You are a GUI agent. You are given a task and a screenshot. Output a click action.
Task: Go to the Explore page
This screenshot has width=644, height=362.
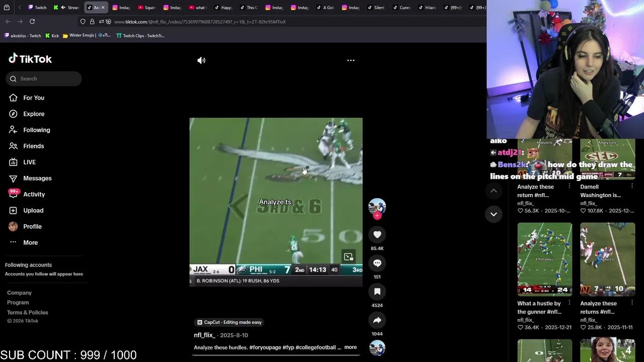point(34,114)
